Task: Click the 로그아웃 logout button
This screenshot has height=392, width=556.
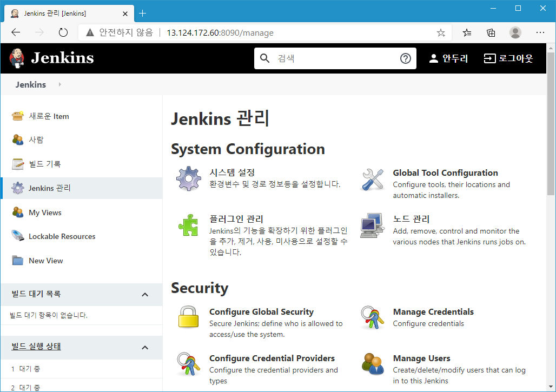Action: (508, 58)
